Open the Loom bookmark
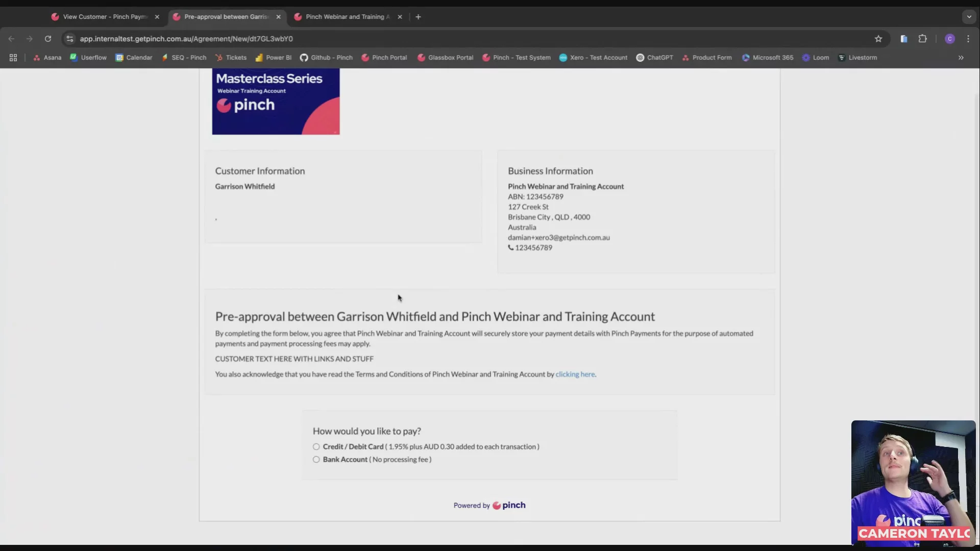 [815, 58]
